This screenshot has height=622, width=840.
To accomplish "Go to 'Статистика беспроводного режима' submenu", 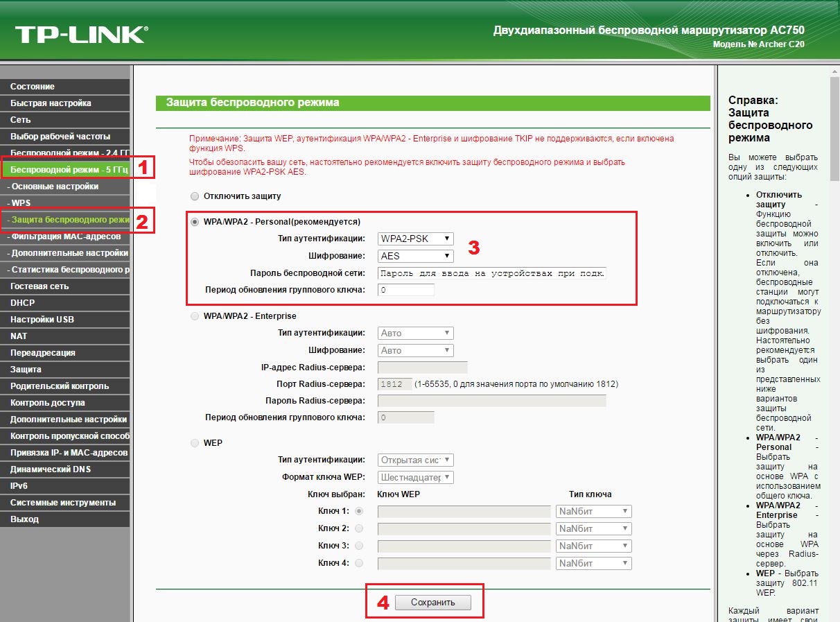I will [64, 270].
